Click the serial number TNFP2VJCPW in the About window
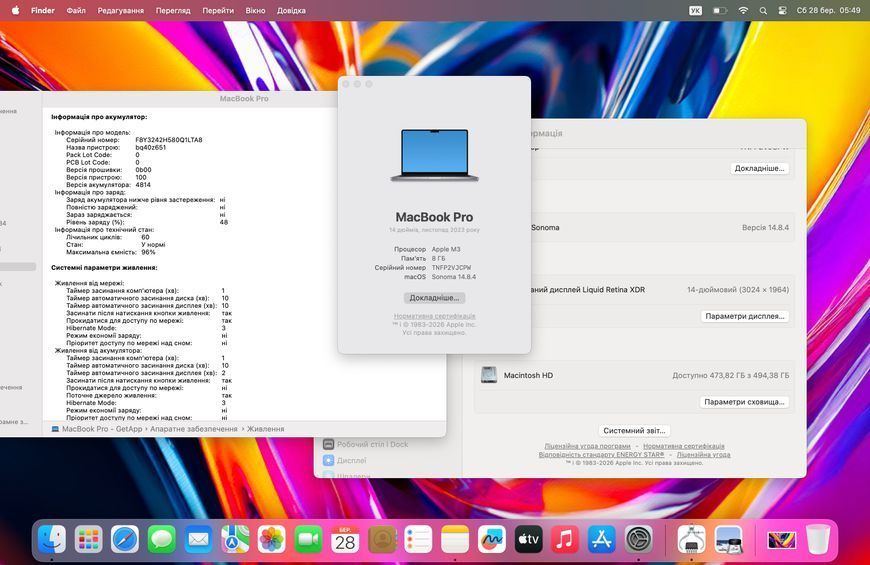This screenshot has width=870, height=565. [x=452, y=268]
